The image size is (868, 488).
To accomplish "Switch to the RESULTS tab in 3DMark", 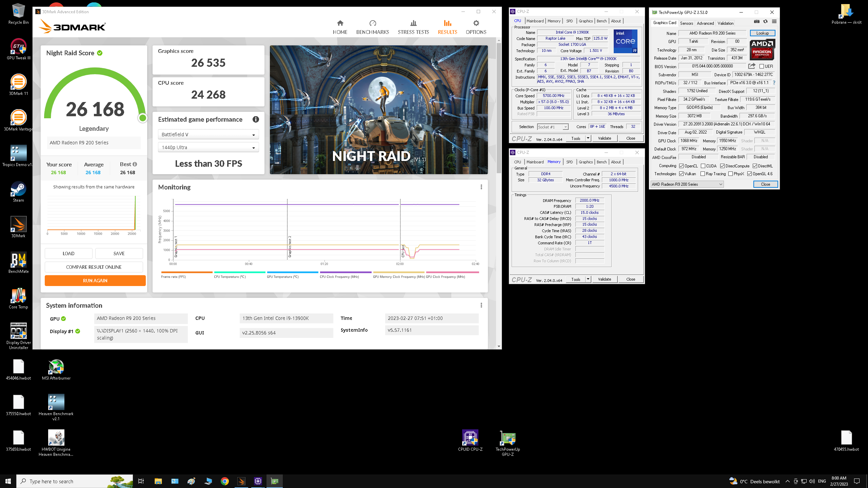I will tap(447, 27).
